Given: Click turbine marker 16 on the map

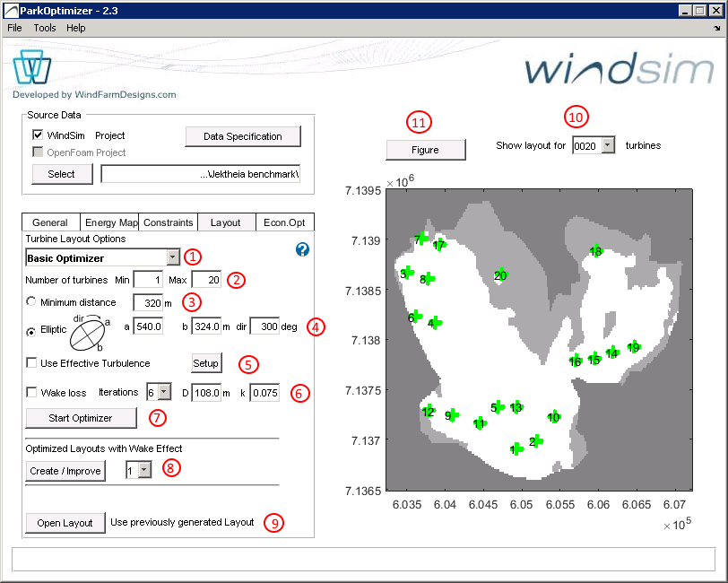Looking at the screenshot, I should [x=576, y=361].
